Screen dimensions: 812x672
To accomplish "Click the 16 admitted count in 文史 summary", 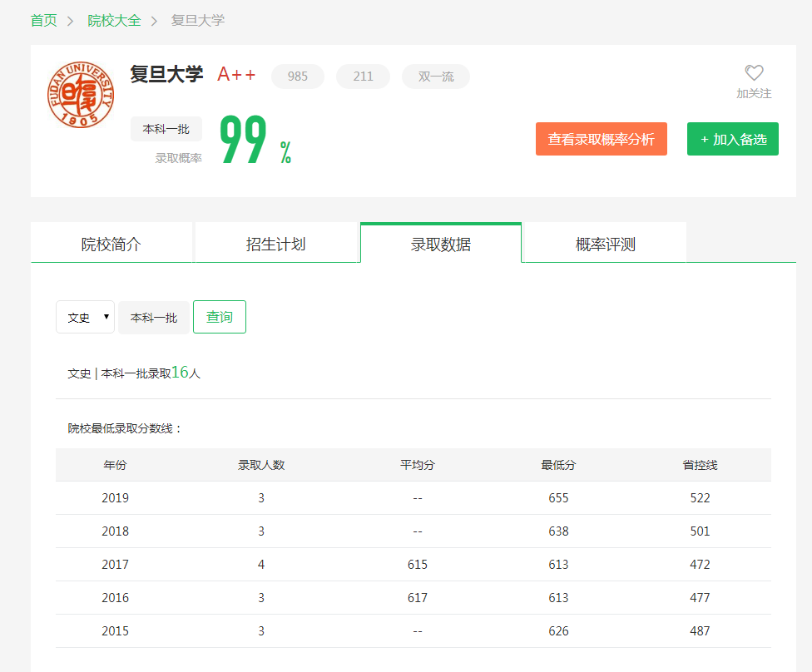I will 180,372.
